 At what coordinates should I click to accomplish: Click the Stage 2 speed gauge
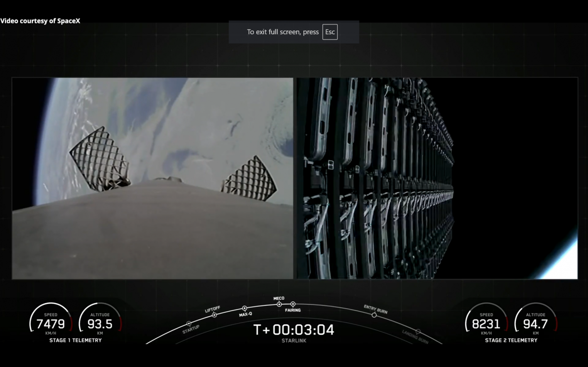[486, 322]
